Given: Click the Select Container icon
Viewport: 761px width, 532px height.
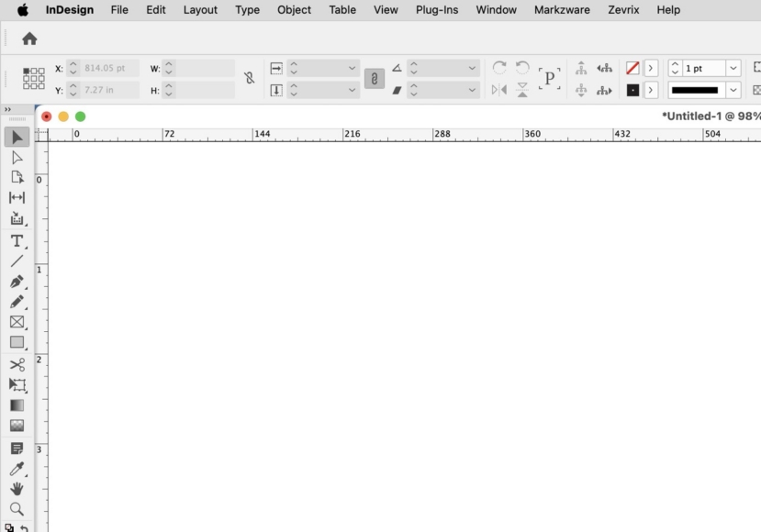Looking at the screenshot, I should [x=581, y=68].
